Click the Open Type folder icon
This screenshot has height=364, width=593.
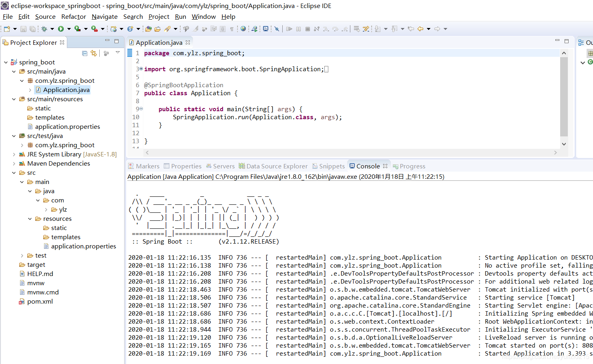pos(148,29)
